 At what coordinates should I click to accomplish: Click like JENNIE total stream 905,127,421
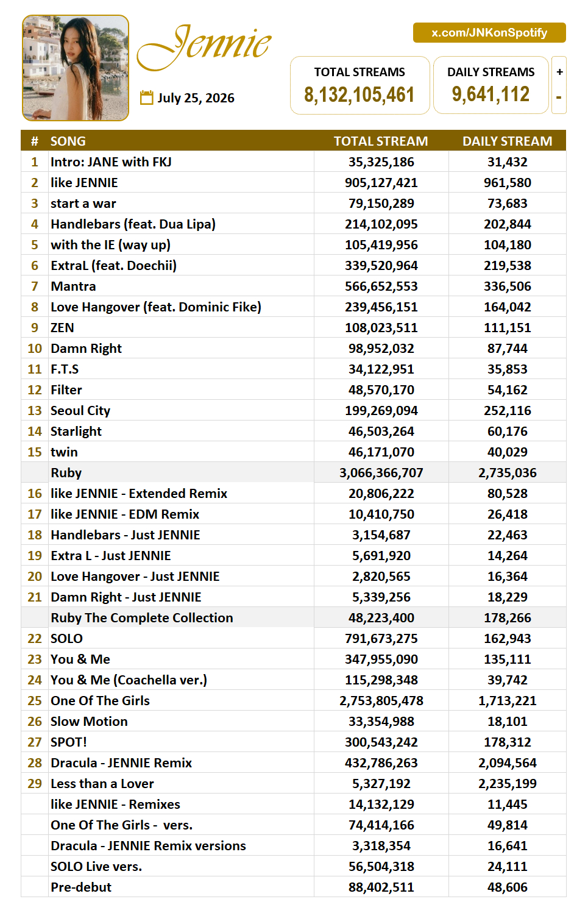click(x=381, y=182)
